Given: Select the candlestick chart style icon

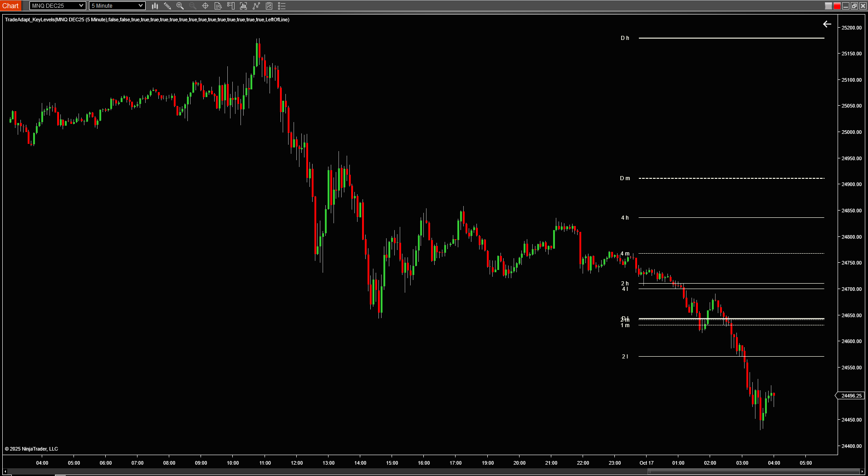Looking at the screenshot, I should point(155,6).
